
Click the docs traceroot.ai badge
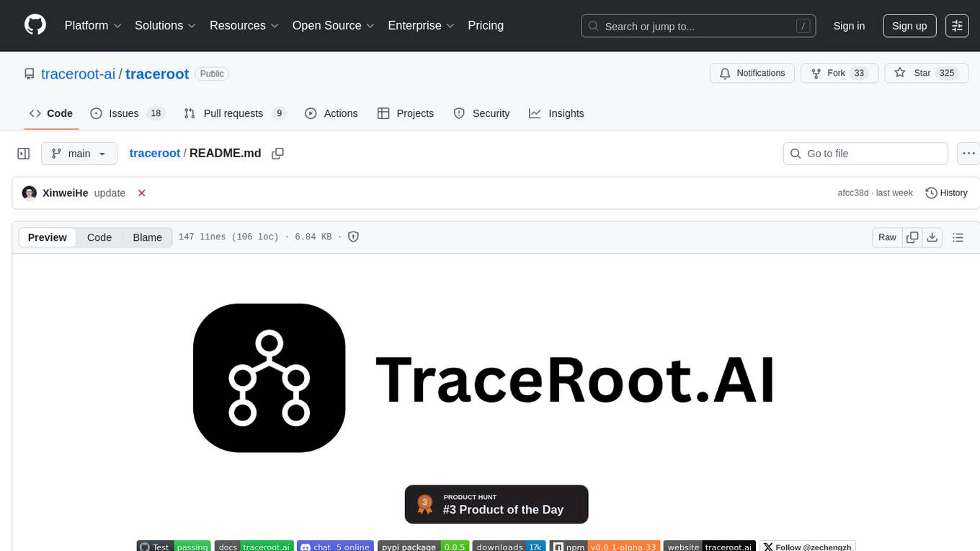point(254,547)
